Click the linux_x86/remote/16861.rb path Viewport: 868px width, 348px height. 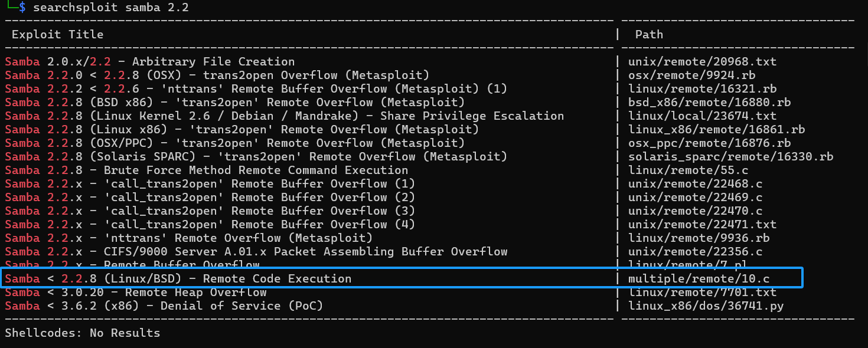[x=716, y=129]
